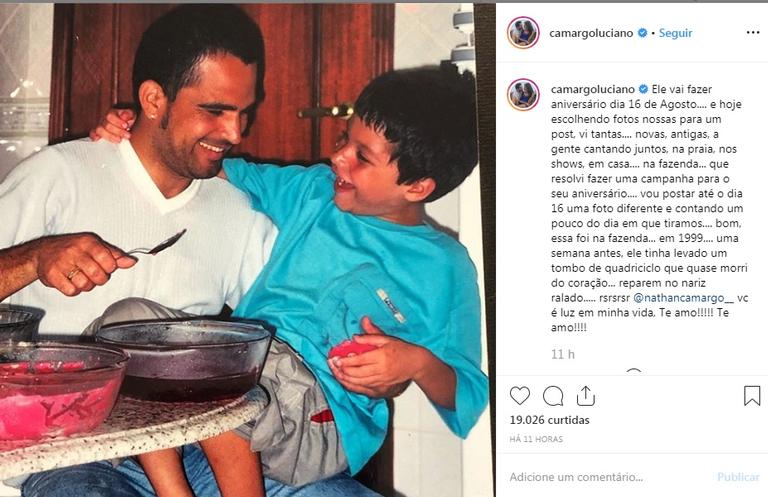Share the post using the share icon

(x=586, y=396)
